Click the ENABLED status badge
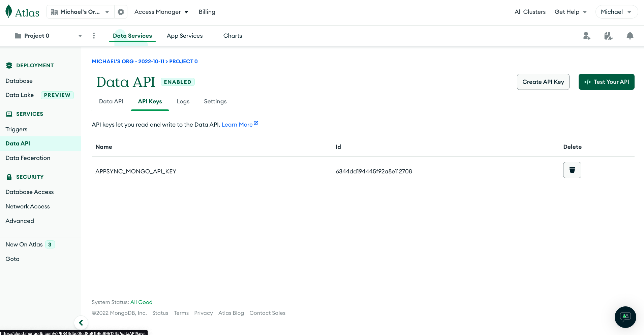This screenshot has height=335, width=644. click(x=178, y=82)
